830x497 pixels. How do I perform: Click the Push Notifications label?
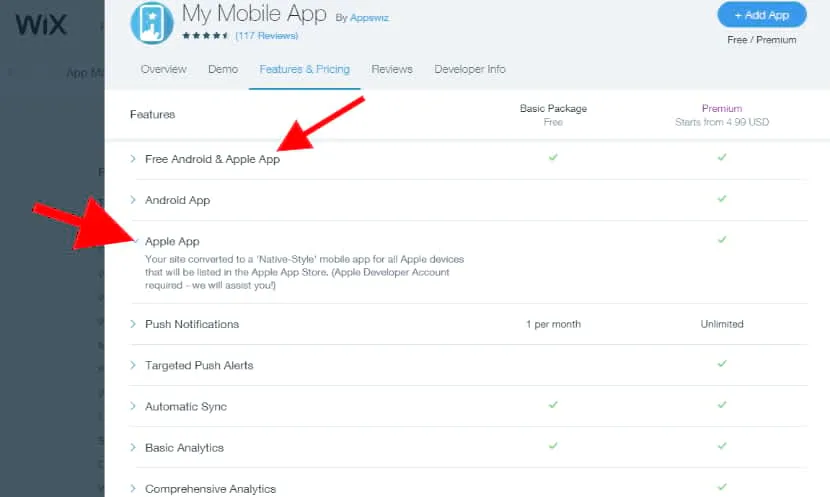192,324
